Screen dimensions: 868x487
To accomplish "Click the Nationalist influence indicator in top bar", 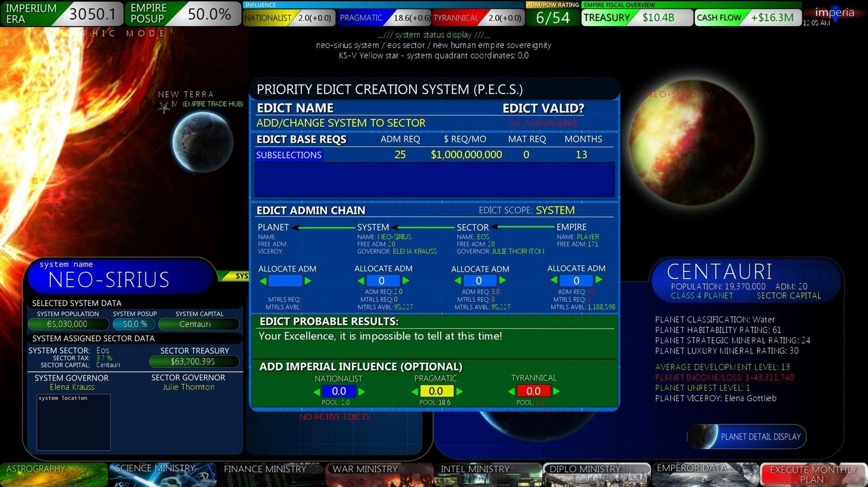I will (290, 18).
